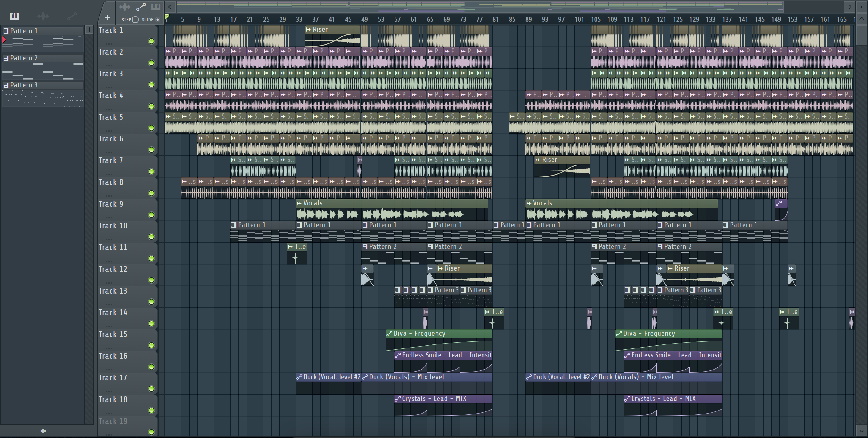Show patterns in the picker panel
Image resolution: width=868 pixels, height=438 pixels.
[x=14, y=16]
